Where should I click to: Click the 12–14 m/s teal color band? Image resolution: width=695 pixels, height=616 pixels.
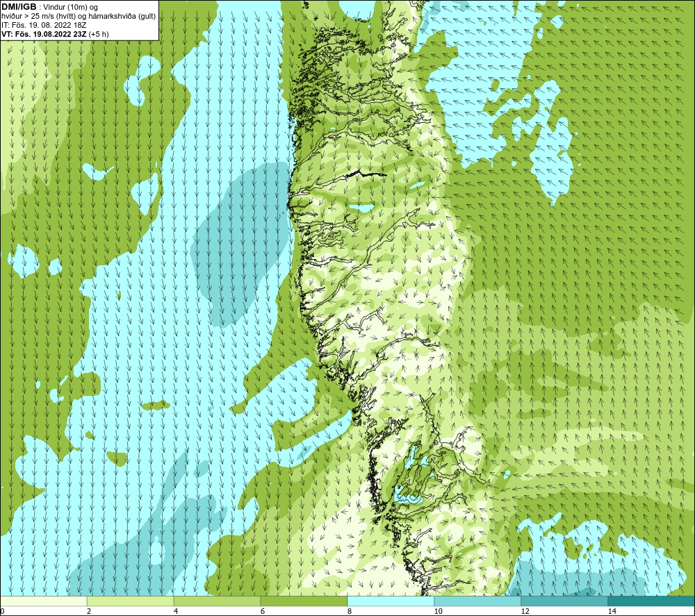tap(564, 601)
